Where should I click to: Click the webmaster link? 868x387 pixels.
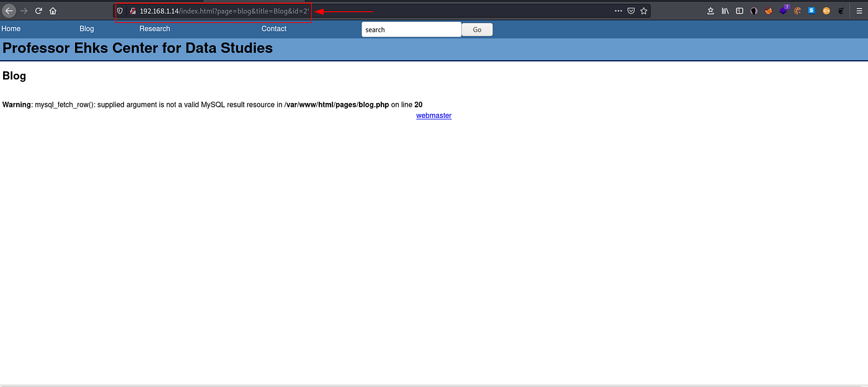click(433, 115)
